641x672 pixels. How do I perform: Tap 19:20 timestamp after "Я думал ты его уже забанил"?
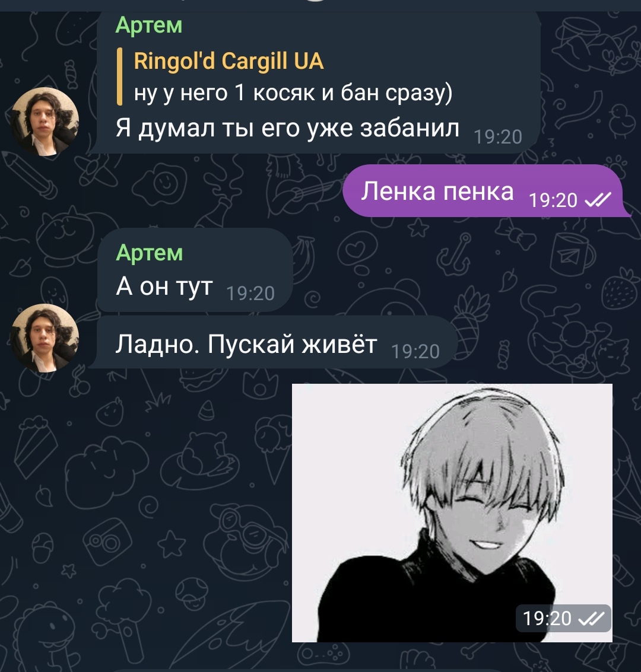click(498, 137)
